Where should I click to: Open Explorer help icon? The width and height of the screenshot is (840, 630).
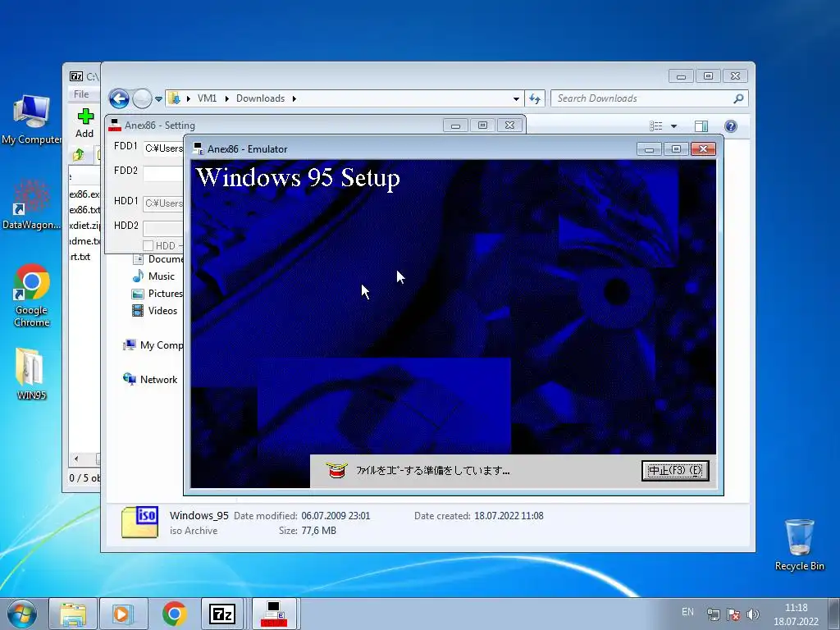[x=730, y=126]
